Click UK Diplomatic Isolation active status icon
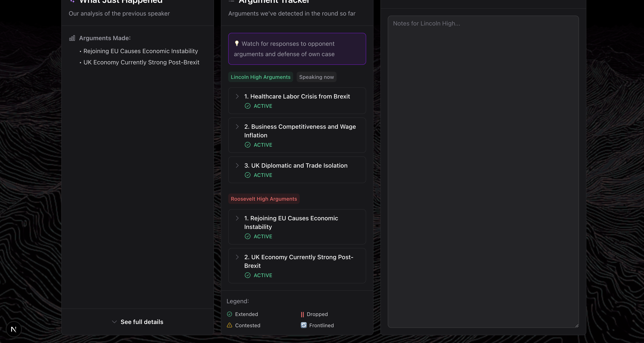 point(247,175)
